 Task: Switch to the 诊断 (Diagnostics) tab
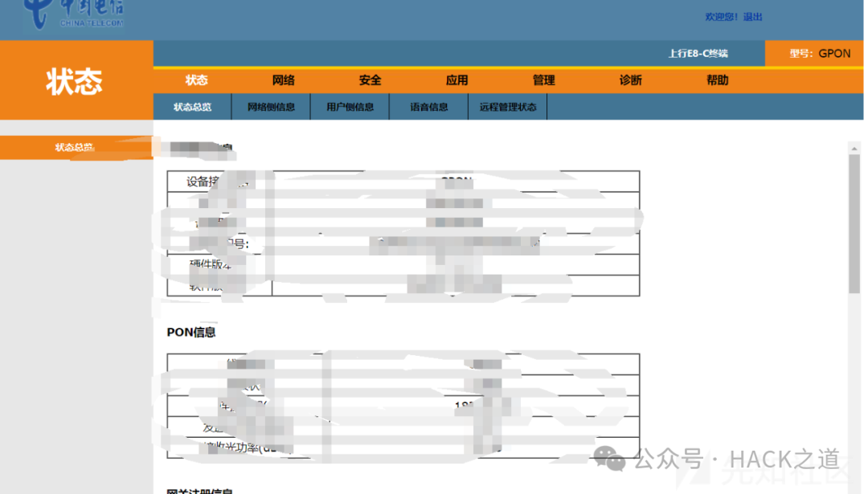pos(630,80)
